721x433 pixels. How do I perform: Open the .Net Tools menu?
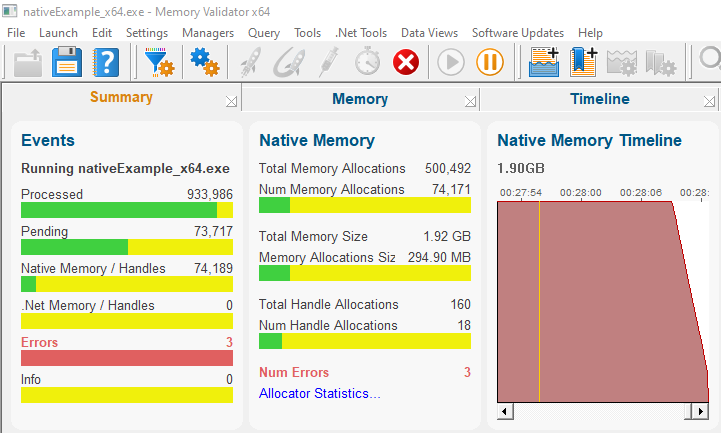pyautogui.click(x=361, y=33)
